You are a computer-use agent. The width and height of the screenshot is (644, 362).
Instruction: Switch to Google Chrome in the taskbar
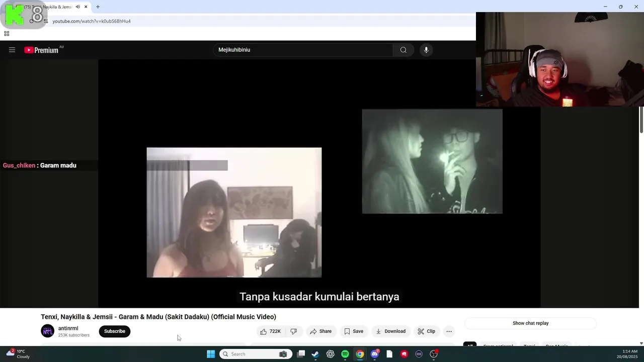coord(360,354)
